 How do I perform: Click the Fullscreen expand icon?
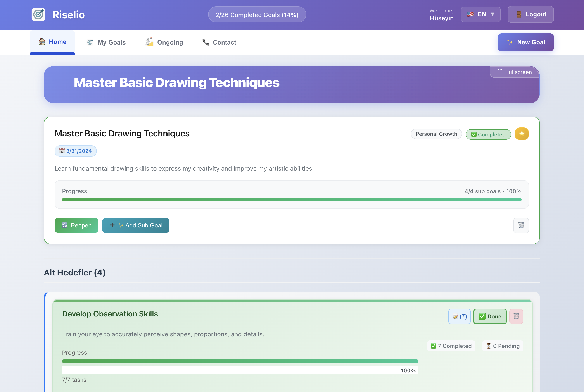coord(499,72)
